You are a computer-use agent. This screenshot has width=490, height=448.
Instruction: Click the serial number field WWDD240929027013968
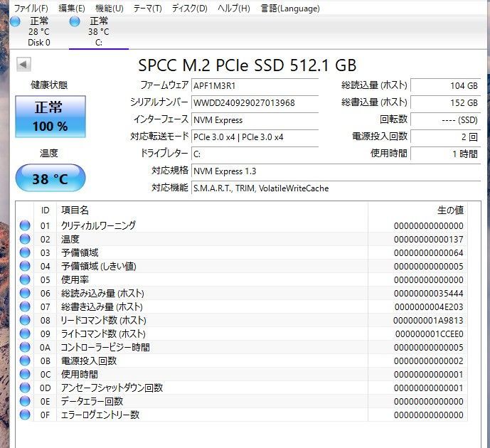click(255, 103)
